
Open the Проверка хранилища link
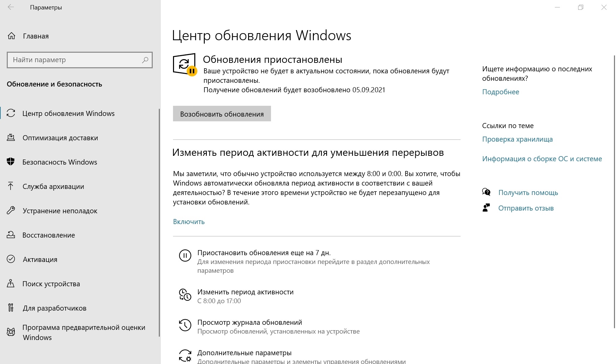(x=517, y=139)
